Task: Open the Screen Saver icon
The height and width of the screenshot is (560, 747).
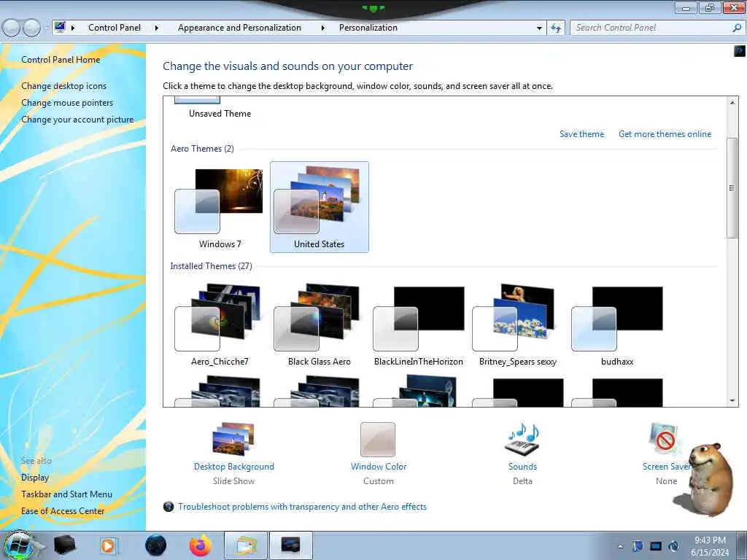Action: [x=665, y=438]
